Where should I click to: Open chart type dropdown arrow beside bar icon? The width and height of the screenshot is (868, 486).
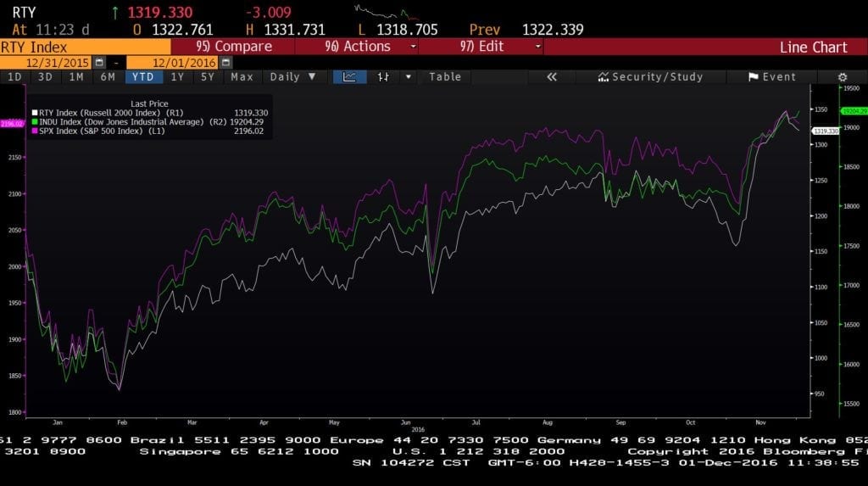(409, 77)
